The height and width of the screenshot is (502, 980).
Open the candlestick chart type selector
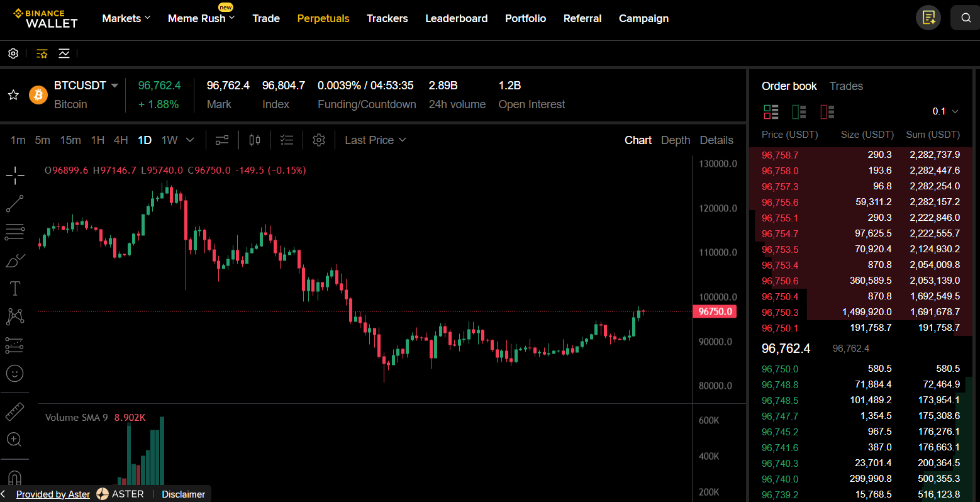(x=255, y=140)
